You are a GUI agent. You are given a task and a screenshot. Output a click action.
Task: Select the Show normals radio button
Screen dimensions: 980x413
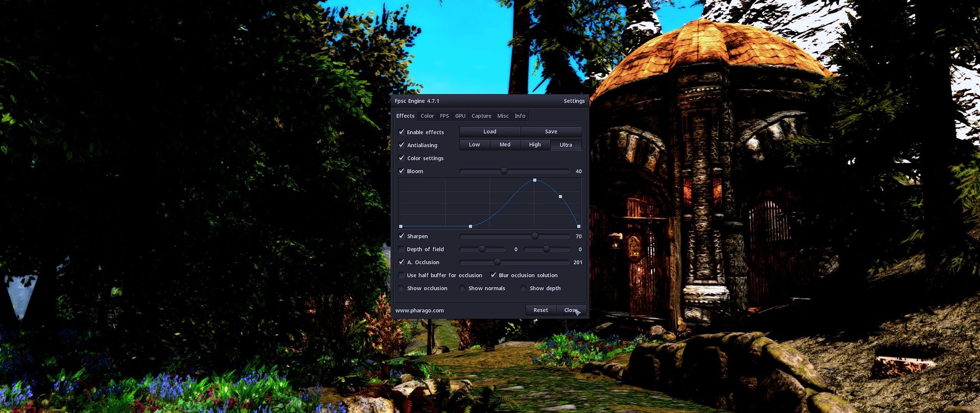pos(462,289)
